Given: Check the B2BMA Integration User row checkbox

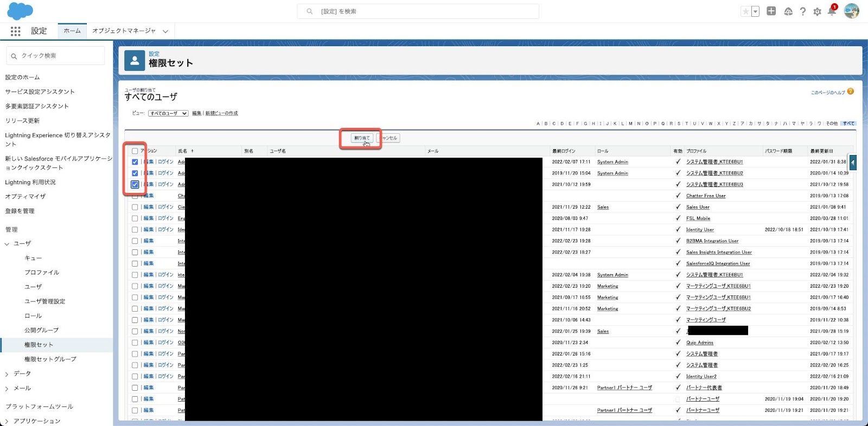Looking at the screenshot, I should (x=135, y=241).
